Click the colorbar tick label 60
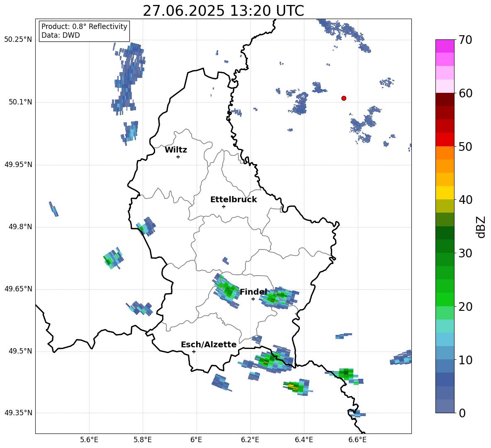This screenshot has width=491, height=448. (465, 93)
